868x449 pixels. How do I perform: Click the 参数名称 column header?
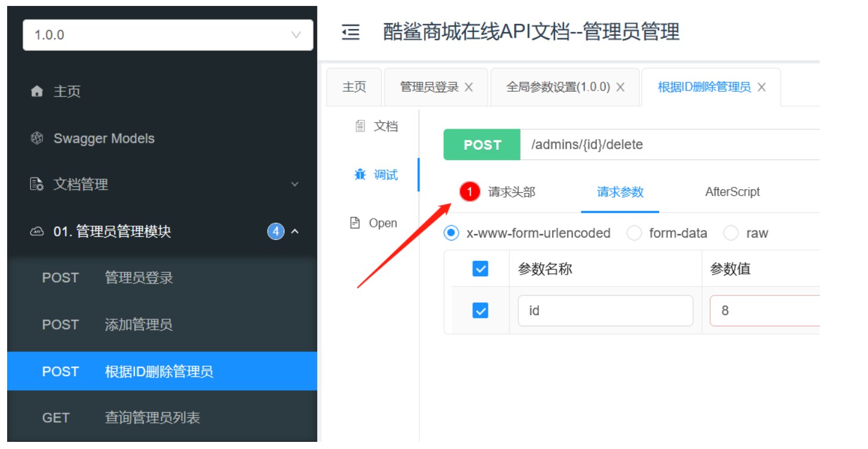pyautogui.click(x=545, y=269)
